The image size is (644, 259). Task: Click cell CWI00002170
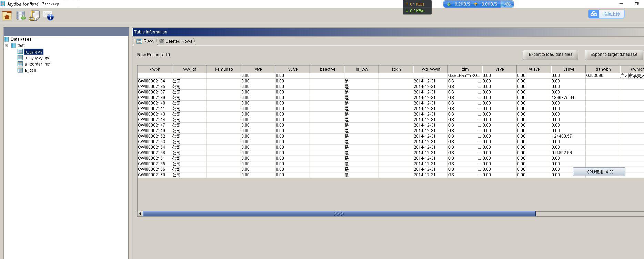(x=155, y=175)
